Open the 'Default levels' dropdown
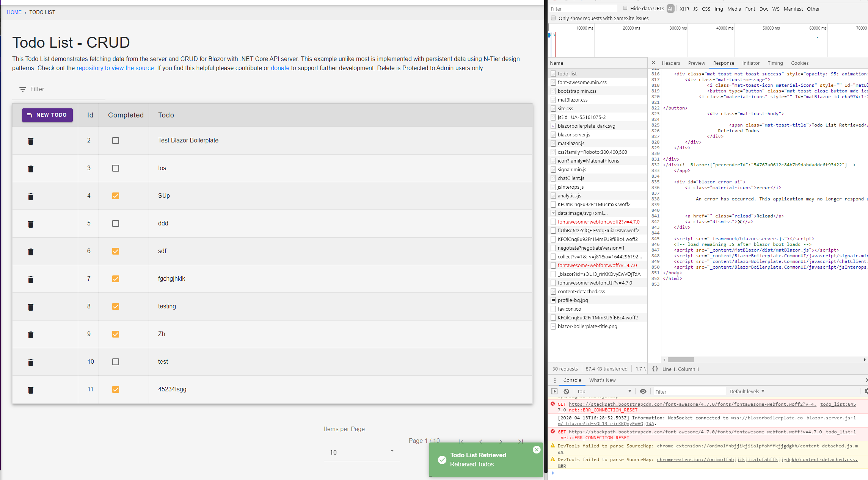868x480 pixels. tap(746, 391)
